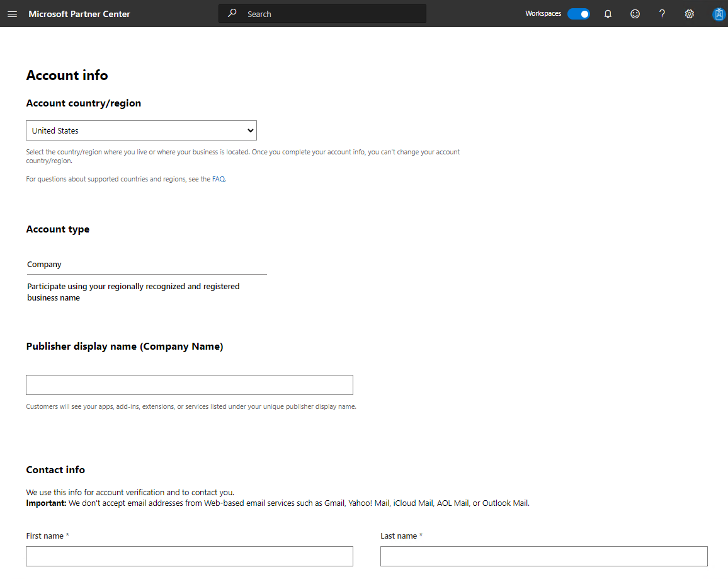Image resolution: width=728 pixels, height=579 pixels.
Task: Click the Publisher display name field
Action: 190,385
